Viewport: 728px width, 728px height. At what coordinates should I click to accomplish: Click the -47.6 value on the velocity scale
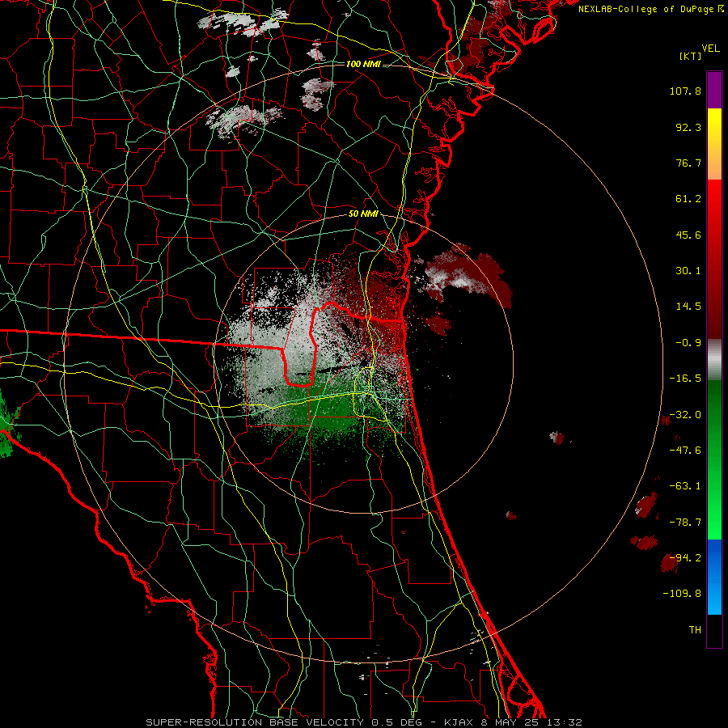coord(685,451)
